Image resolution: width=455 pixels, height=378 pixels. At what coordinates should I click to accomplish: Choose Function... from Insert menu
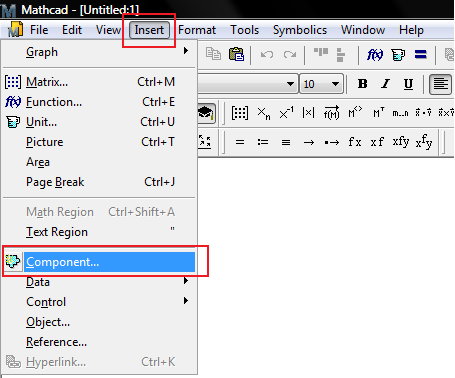(99, 102)
